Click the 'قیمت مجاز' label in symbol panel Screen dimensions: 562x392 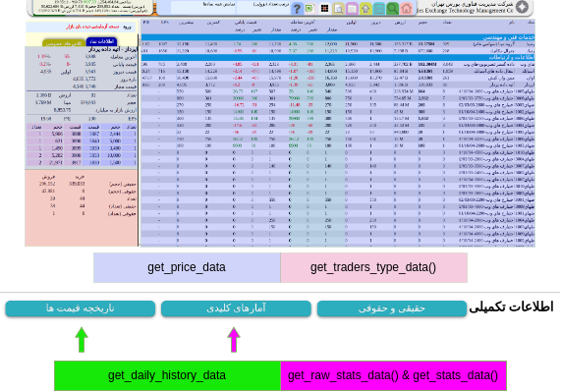point(126,86)
